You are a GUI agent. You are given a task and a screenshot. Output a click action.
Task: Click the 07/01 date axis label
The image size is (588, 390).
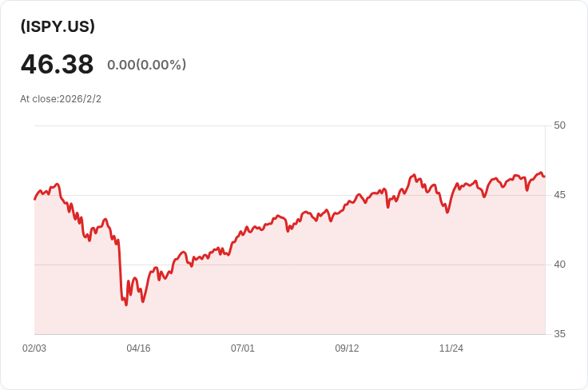243,348
